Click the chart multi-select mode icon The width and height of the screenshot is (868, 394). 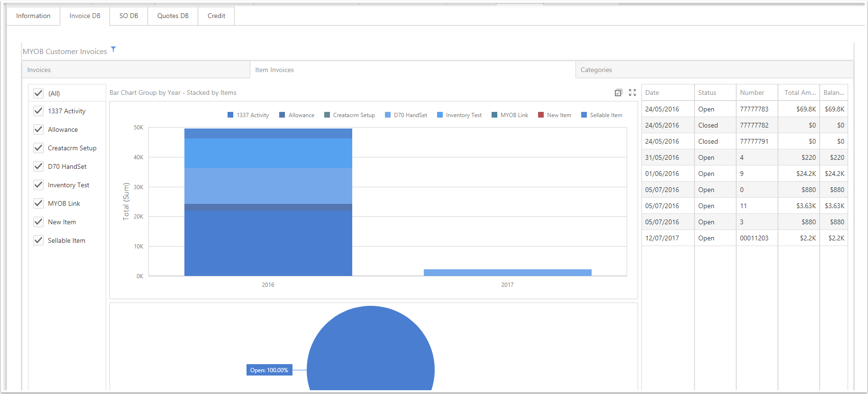(618, 92)
